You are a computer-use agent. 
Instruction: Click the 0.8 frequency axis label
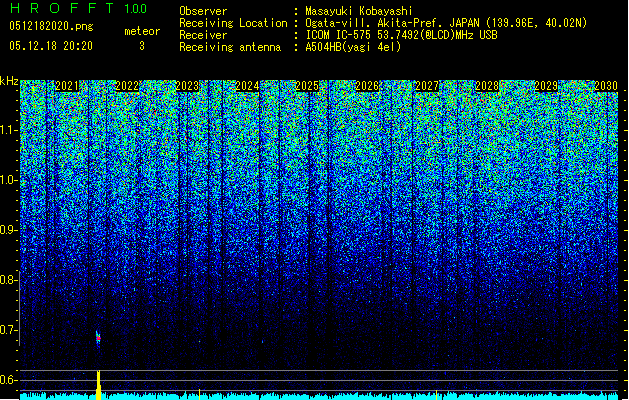8,280
